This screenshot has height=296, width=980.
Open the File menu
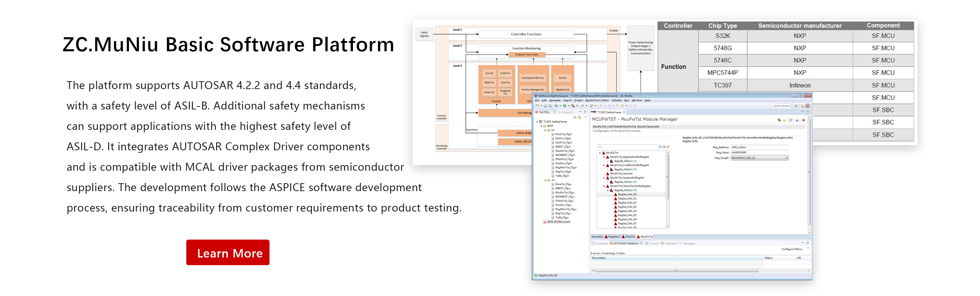point(537,101)
